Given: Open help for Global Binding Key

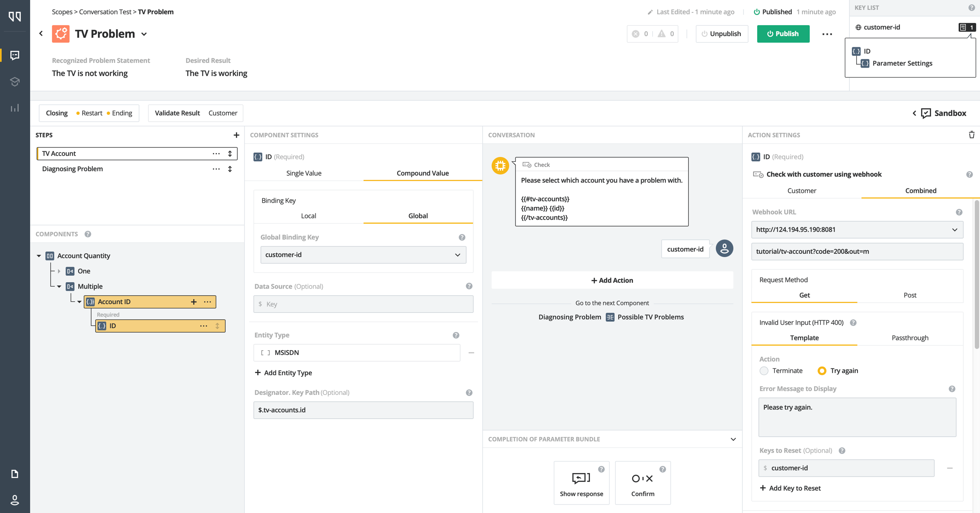Looking at the screenshot, I should click(x=462, y=238).
